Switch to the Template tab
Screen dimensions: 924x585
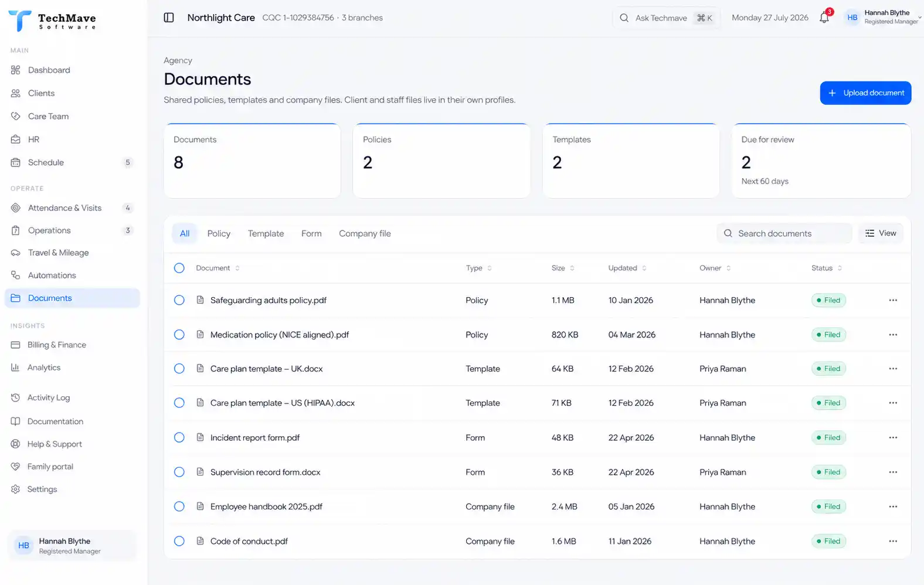coord(266,233)
